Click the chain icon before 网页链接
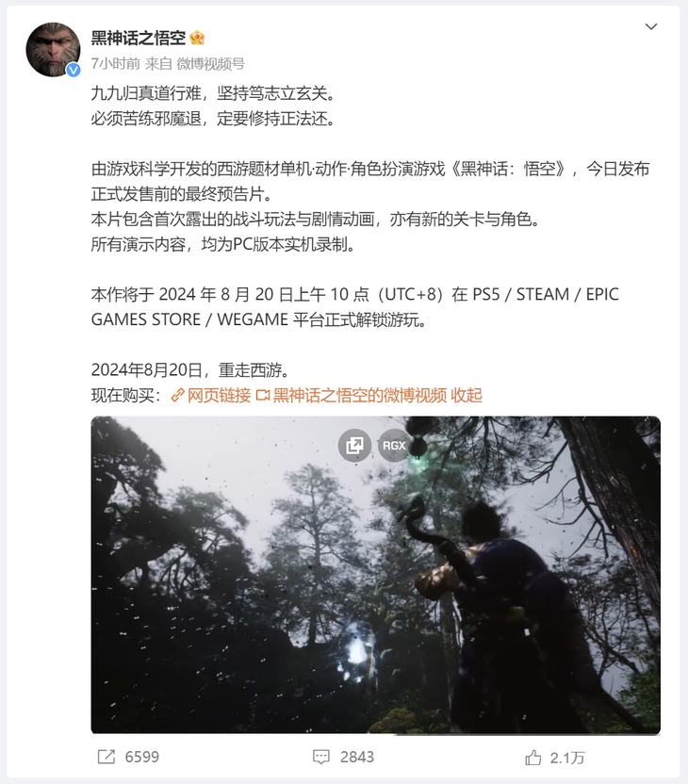The height and width of the screenshot is (784, 688). (177, 396)
